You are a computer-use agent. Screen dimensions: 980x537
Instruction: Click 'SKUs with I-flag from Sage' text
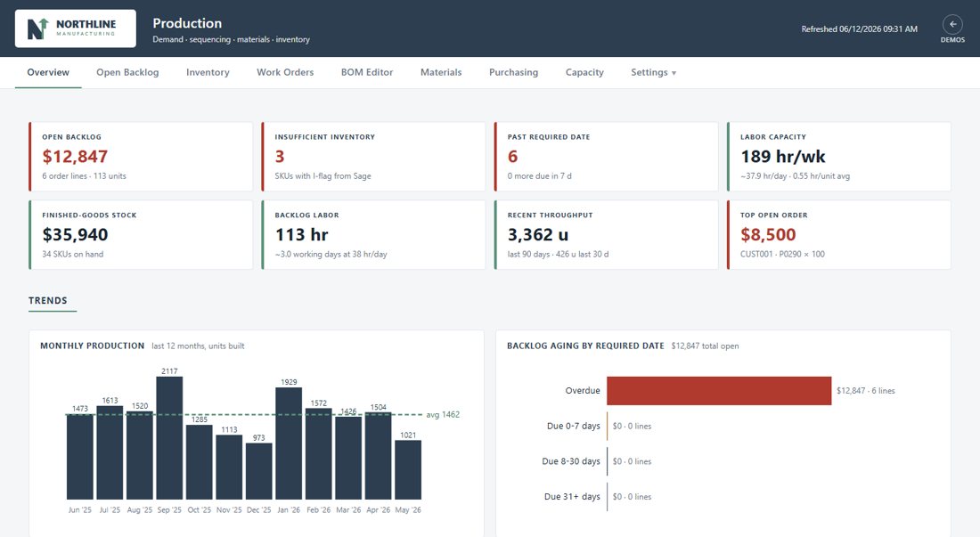323,176
